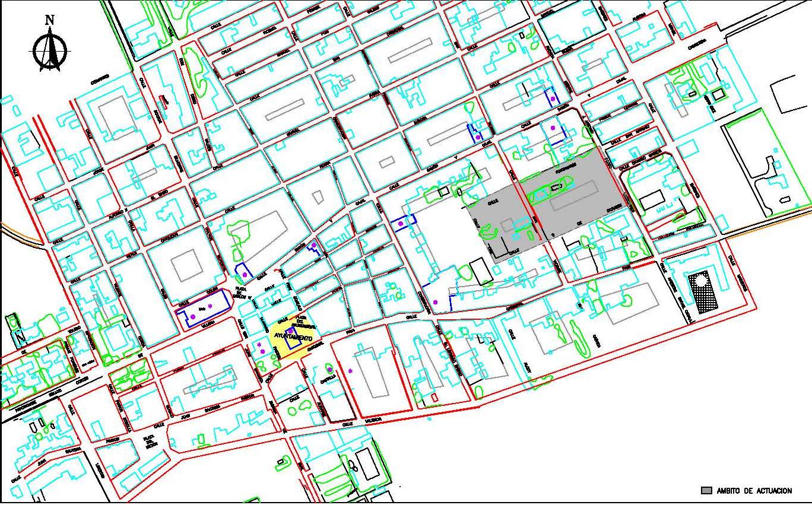This screenshot has width=812, height=505.
Task: Select the large green-bordered parcel at the far right
Action: coord(766,166)
